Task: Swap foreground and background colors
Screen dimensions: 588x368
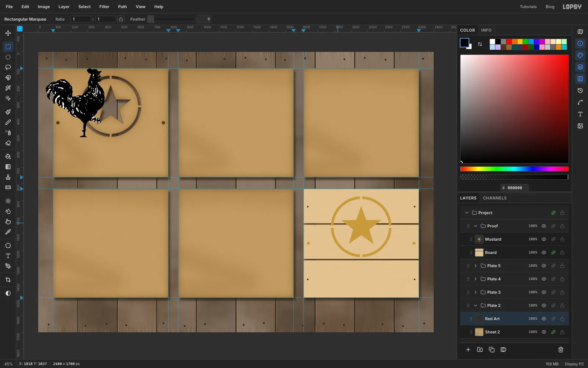Action: pyautogui.click(x=480, y=44)
